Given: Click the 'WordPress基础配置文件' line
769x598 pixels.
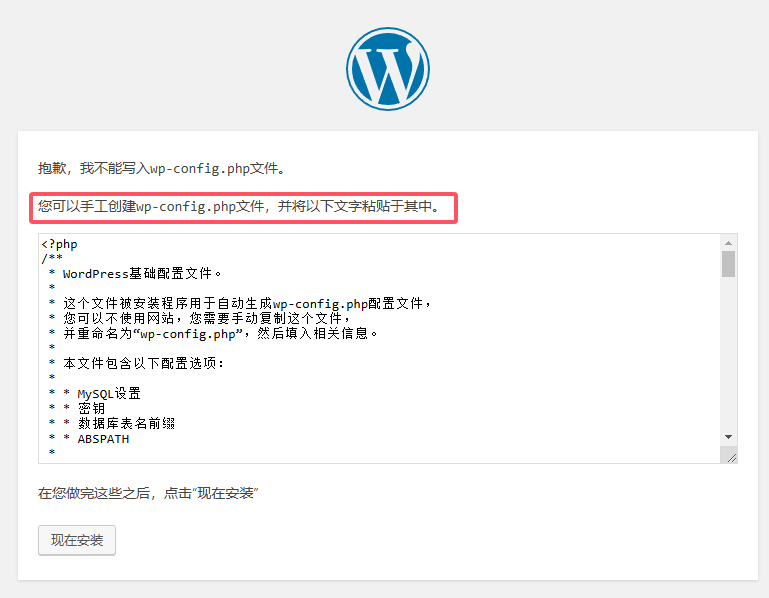Looking at the screenshot, I should pyautogui.click(x=135, y=273).
